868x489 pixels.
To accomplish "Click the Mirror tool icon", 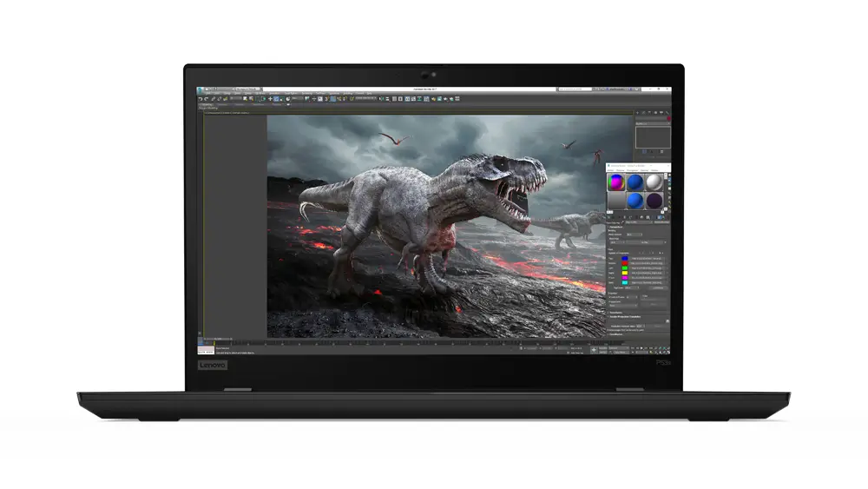I will point(380,98).
